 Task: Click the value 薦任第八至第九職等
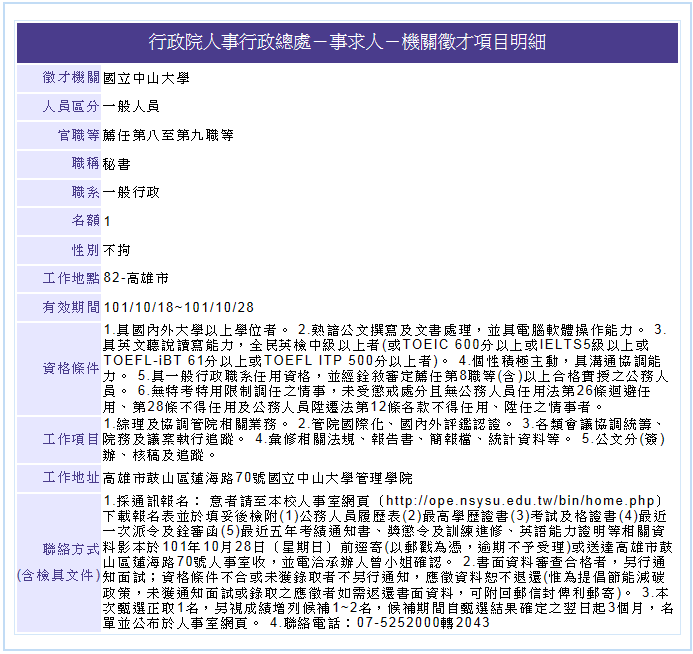168,135
